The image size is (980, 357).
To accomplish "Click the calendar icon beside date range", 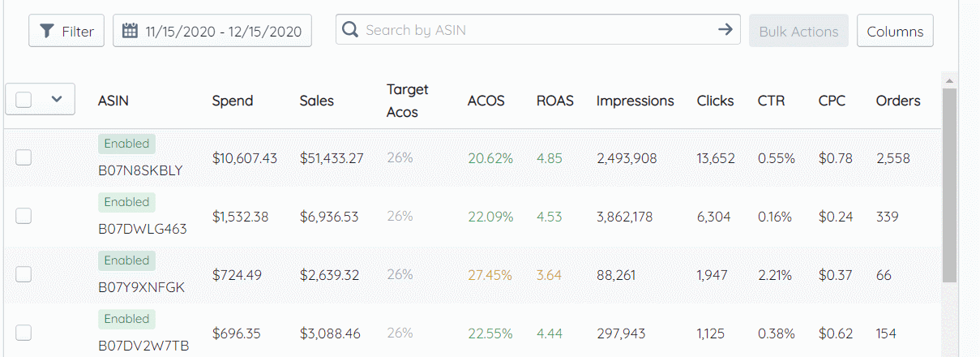I will tap(130, 31).
